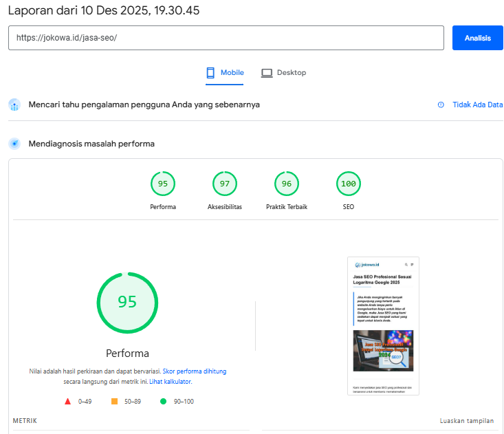Click the mobile phone icon
504x434 pixels.
[x=211, y=73]
